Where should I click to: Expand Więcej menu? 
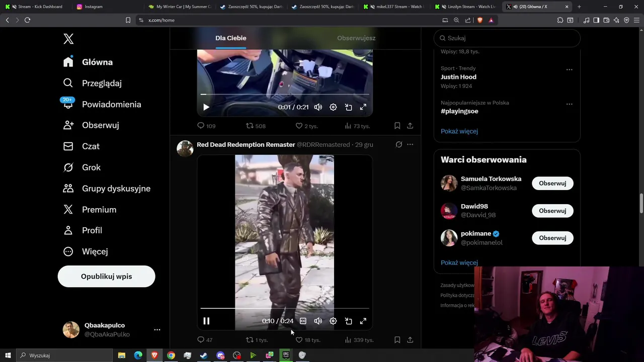[x=86, y=251]
